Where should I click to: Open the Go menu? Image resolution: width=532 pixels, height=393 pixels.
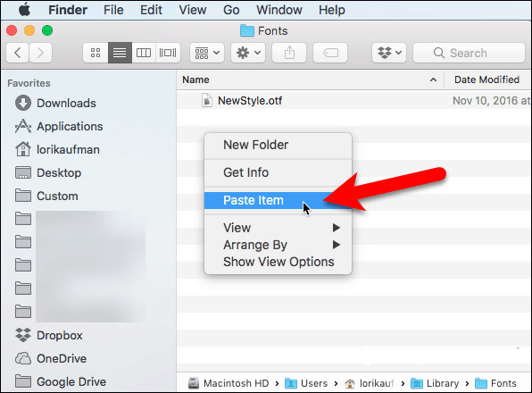click(231, 10)
